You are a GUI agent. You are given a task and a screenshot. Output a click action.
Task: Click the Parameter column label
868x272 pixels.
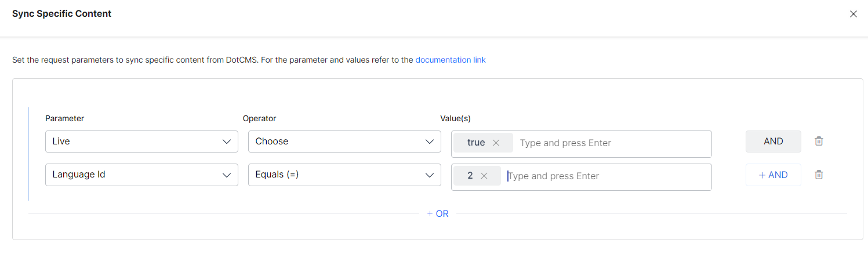(64, 118)
